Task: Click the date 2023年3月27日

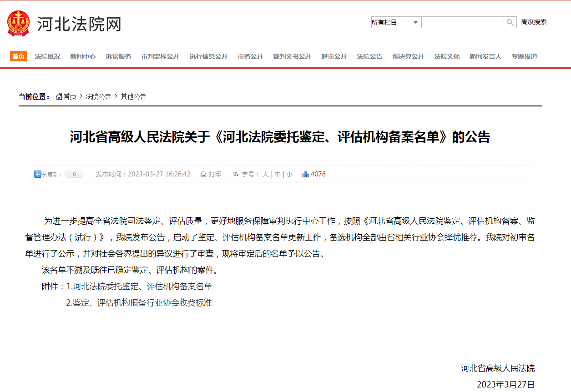Action: pos(505,384)
